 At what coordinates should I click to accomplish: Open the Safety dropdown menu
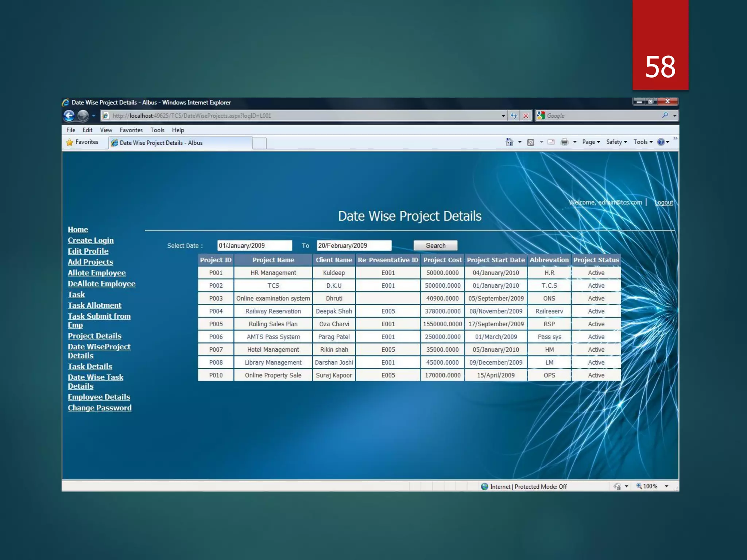tap(616, 142)
